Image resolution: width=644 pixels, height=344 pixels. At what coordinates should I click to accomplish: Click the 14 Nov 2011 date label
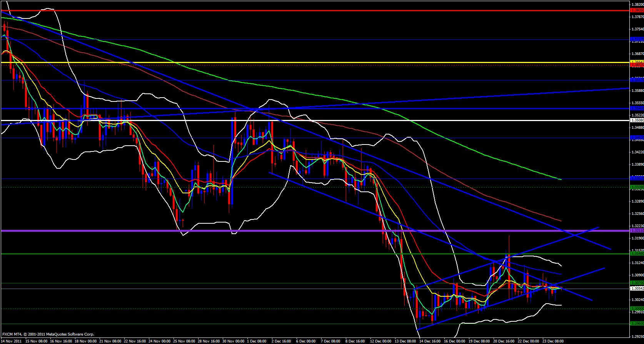11,341
